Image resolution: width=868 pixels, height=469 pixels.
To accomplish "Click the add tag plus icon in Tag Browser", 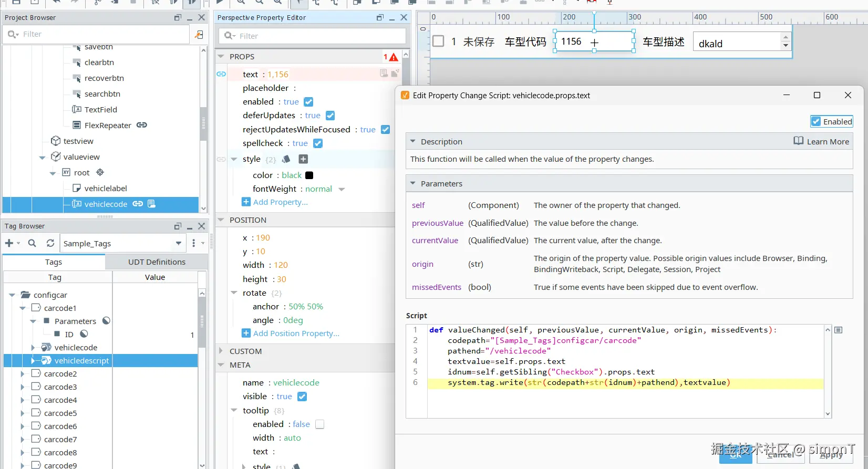I will pyautogui.click(x=9, y=243).
